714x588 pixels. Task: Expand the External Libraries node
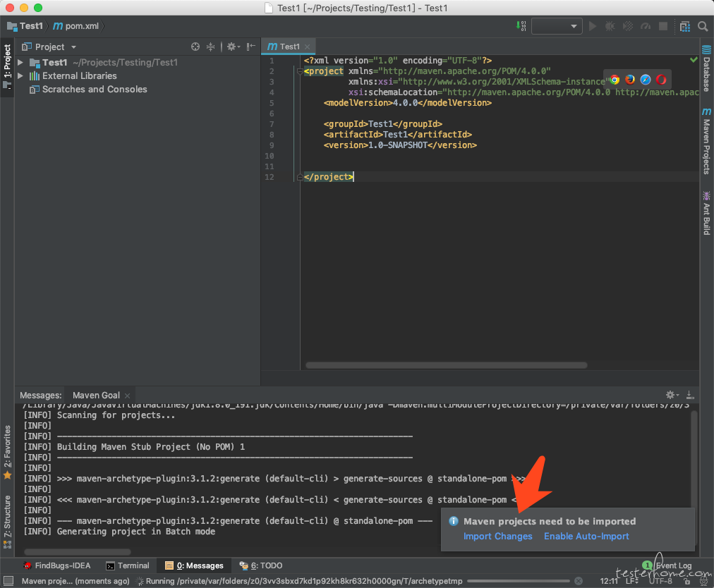pyautogui.click(x=20, y=75)
